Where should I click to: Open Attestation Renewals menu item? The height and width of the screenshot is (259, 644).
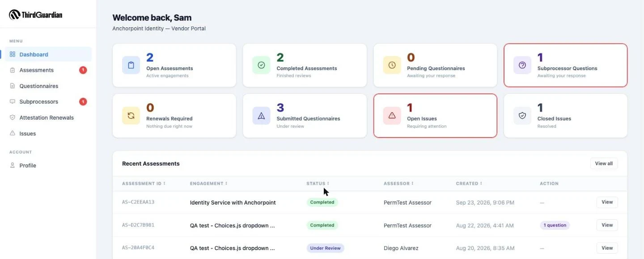(x=48, y=117)
